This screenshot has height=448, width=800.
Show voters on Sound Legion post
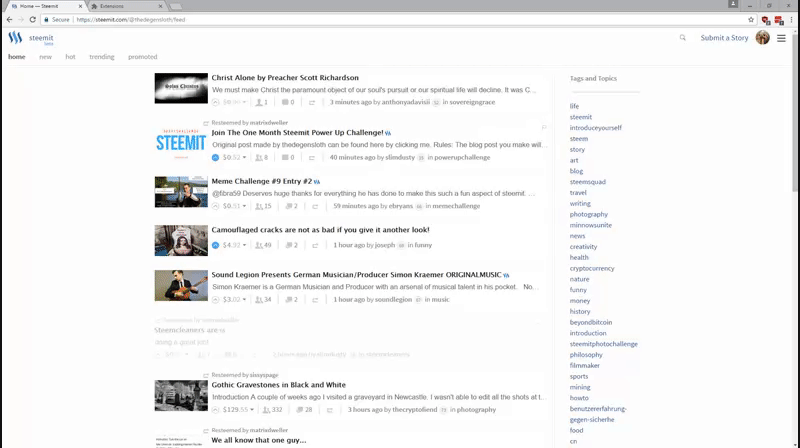263,300
